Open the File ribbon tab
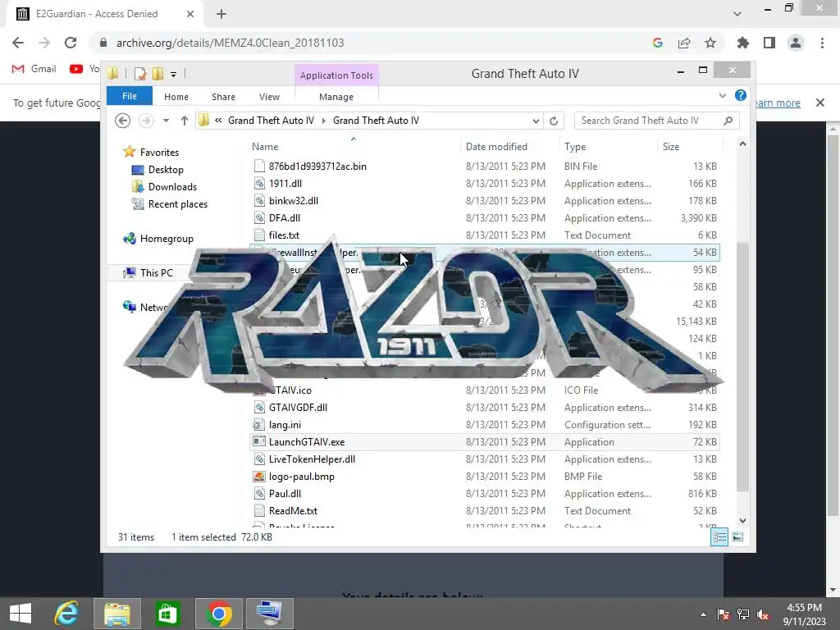This screenshot has height=630, width=840. pyautogui.click(x=129, y=96)
